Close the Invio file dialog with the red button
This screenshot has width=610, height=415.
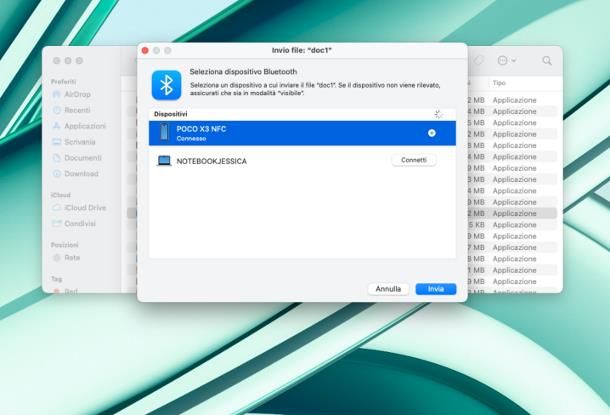tap(145, 51)
